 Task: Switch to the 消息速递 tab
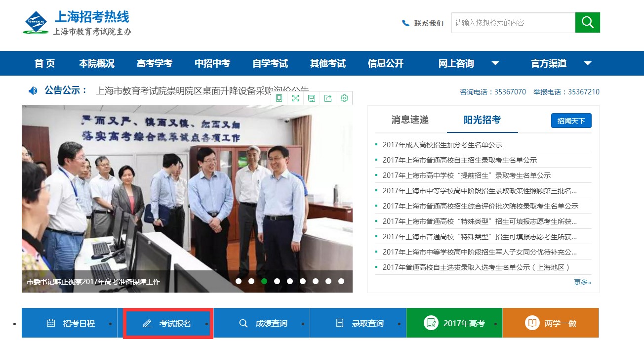[x=410, y=120]
